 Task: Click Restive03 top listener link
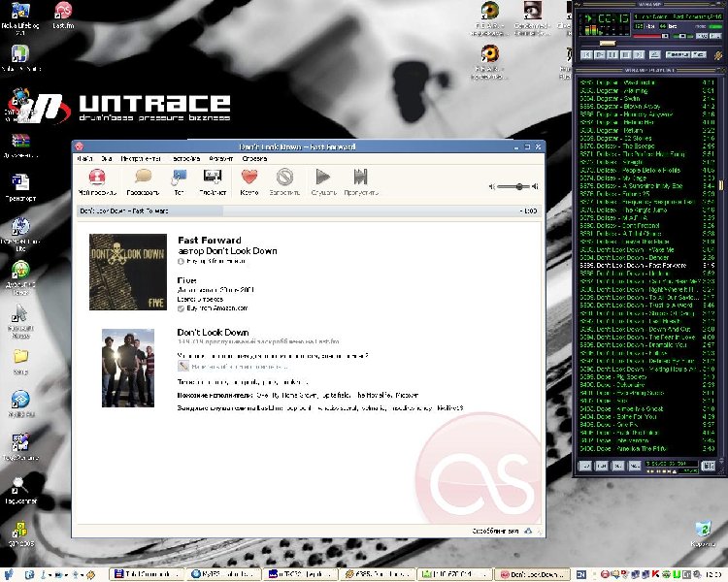449,408
